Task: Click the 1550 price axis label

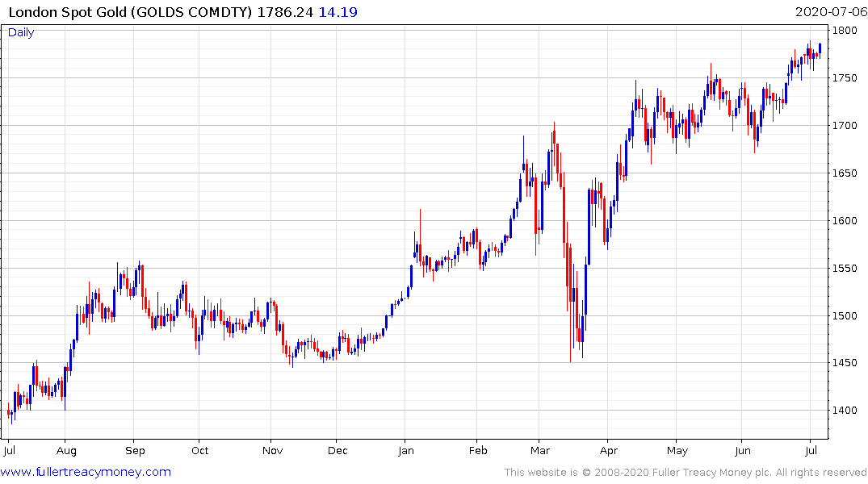Action: tap(845, 269)
